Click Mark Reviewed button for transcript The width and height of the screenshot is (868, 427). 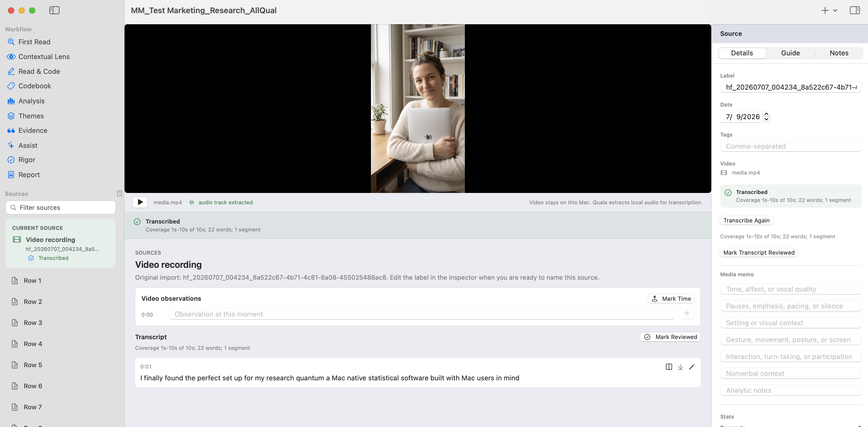click(670, 337)
